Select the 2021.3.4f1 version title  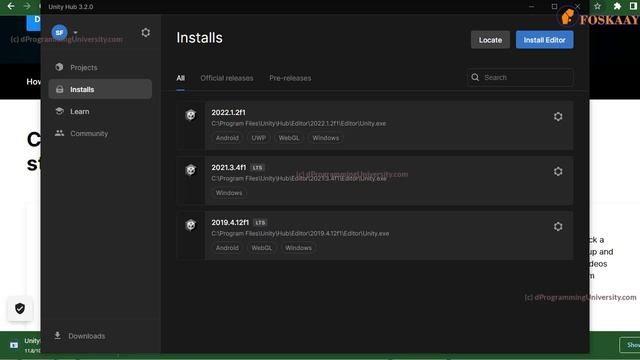point(229,167)
